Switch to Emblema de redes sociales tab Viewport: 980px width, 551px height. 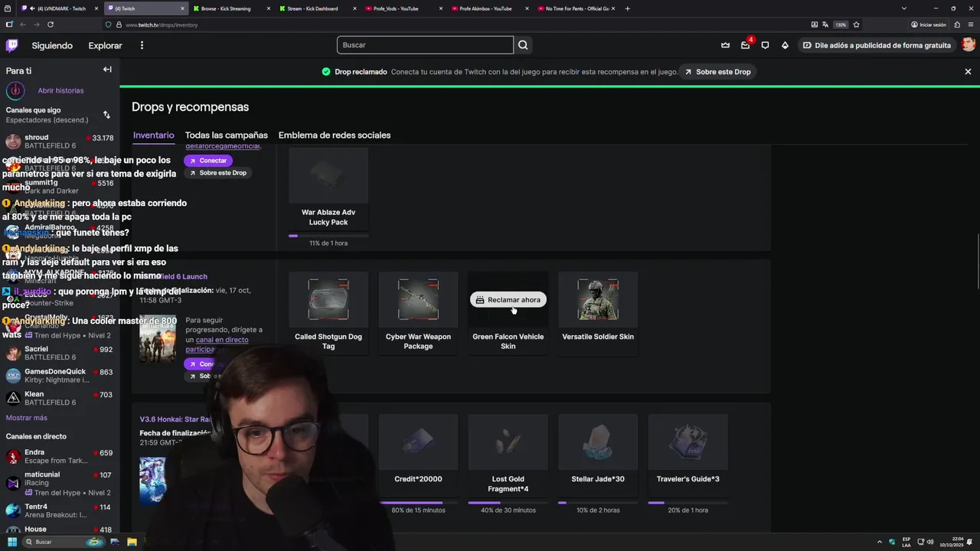(335, 135)
